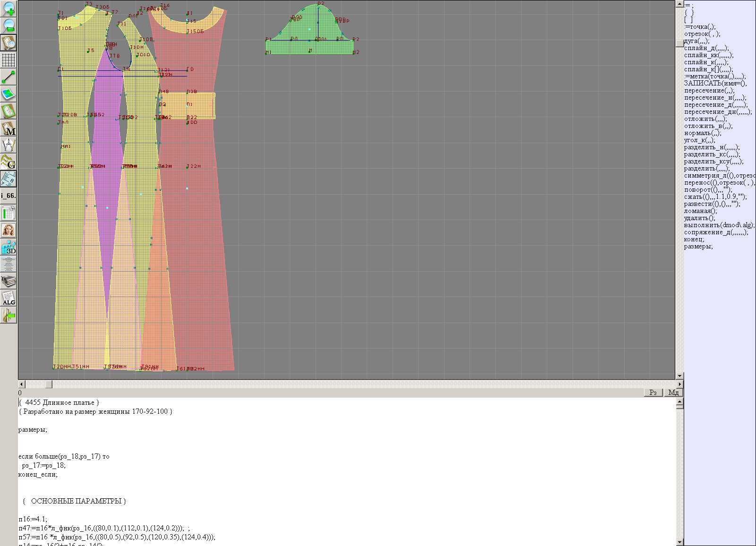Select the line segment measuring tool
Image resolution: width=756 pixels, height=546 pixels.
tap(9, 77)
